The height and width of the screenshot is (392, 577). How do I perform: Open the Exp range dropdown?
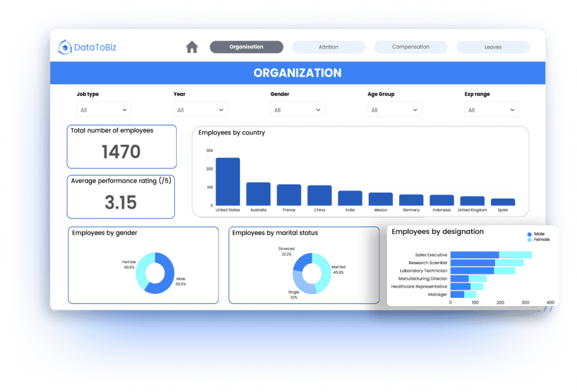492,109
